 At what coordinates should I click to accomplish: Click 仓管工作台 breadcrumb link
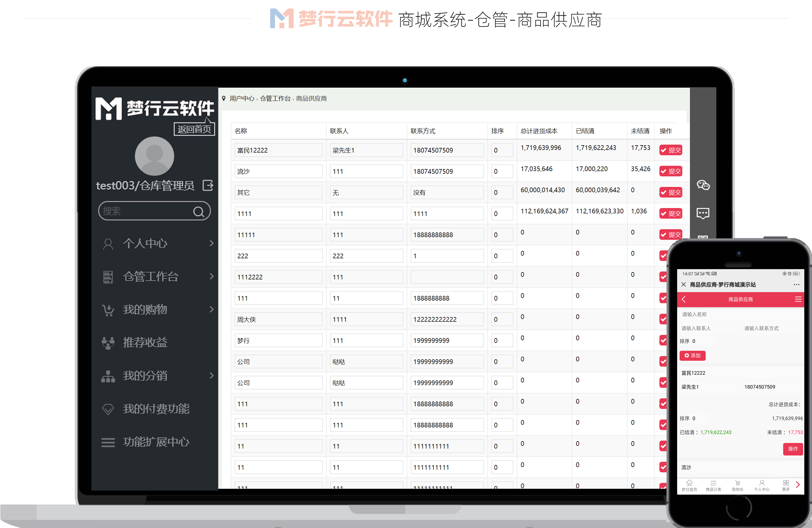tap(275, 98)
